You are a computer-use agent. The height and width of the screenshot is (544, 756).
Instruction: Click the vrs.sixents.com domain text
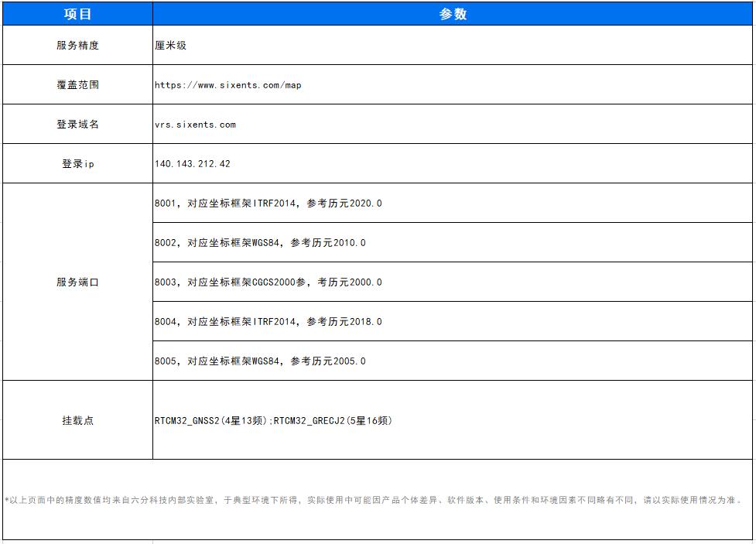195,125
